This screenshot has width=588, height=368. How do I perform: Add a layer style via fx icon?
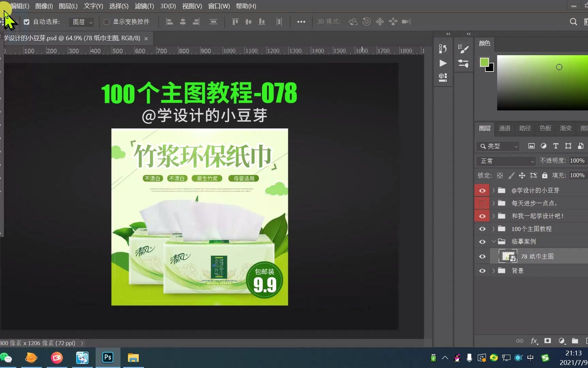(x=534, y=341)
